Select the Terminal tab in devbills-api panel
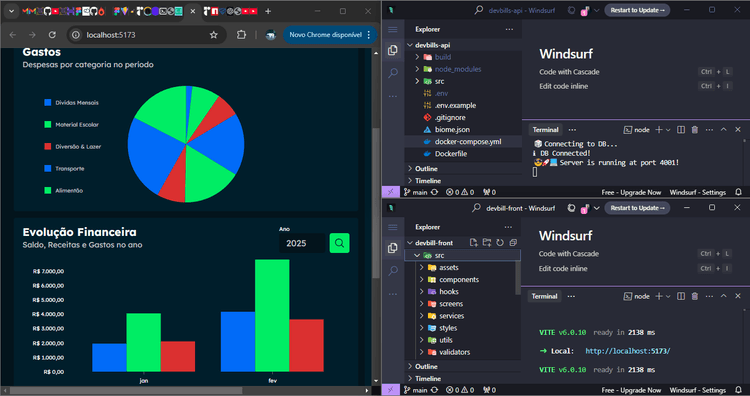Image resolution: width=750 pixels, height=396 pixels. point(545,130)
